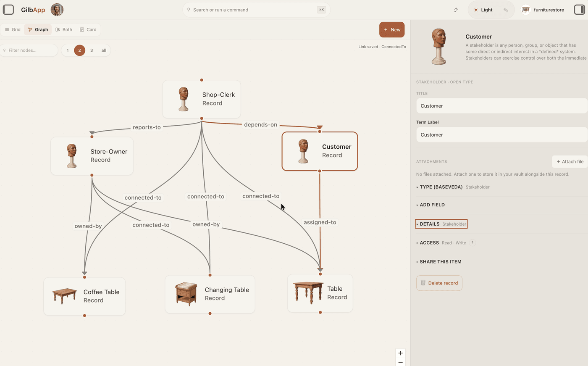
Task: Click Delete record button
Action: pyautogui.click(x=439, y=283)
